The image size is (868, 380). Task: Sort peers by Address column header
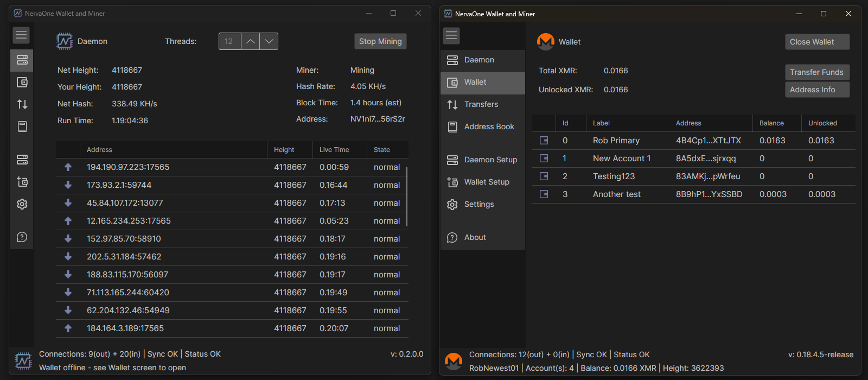[173, 150]
